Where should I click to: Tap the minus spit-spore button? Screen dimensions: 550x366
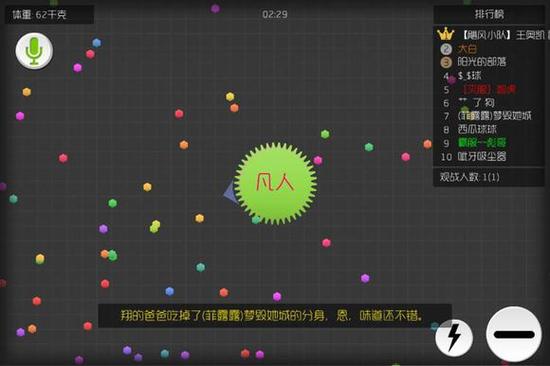pos(514,334)
